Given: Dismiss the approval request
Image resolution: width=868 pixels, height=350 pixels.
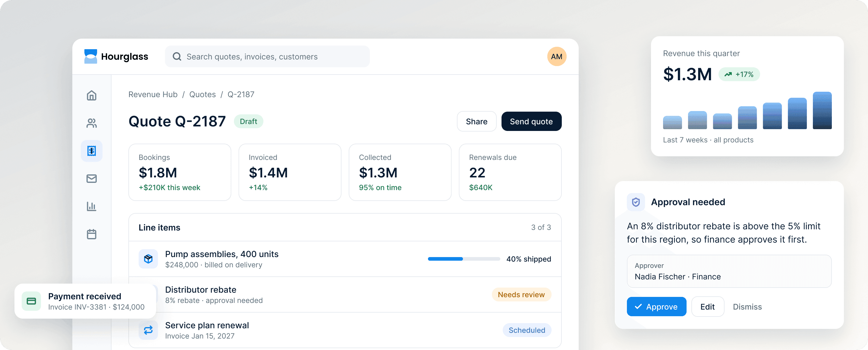Looking at the screenshot, I should pyautogui.click(x=747, y=307).
